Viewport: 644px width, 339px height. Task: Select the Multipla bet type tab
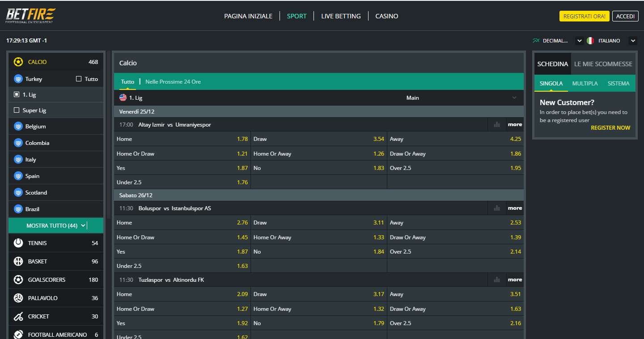(585, 84)
